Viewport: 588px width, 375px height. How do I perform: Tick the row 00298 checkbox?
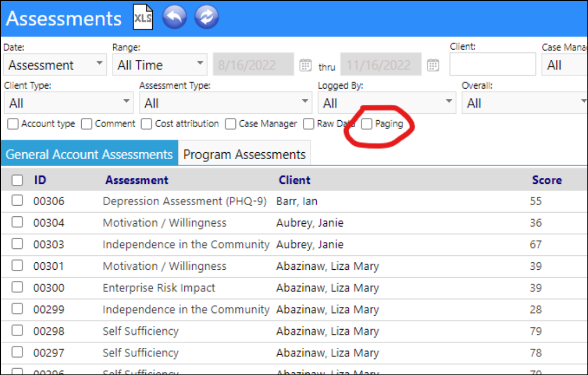pos(17,330)
